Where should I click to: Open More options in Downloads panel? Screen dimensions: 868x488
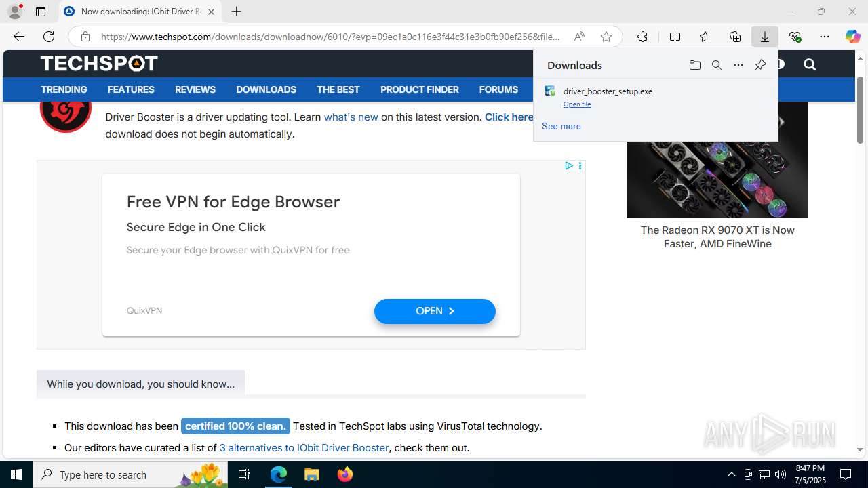(x=738, y=65)
